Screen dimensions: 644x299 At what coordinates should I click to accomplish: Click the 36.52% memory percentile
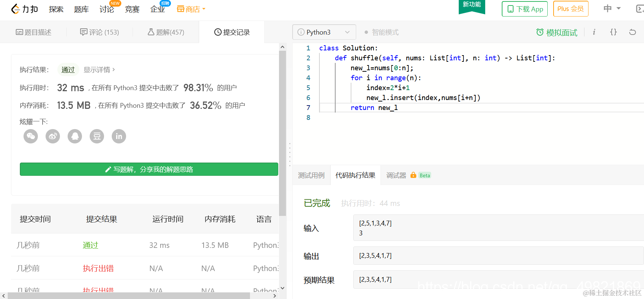pos(205,105)
